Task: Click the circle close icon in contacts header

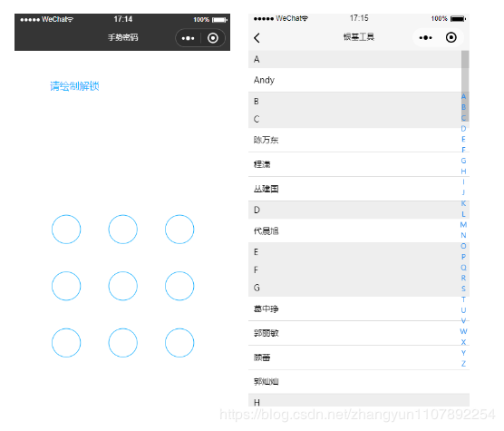Action: (451, 37)
